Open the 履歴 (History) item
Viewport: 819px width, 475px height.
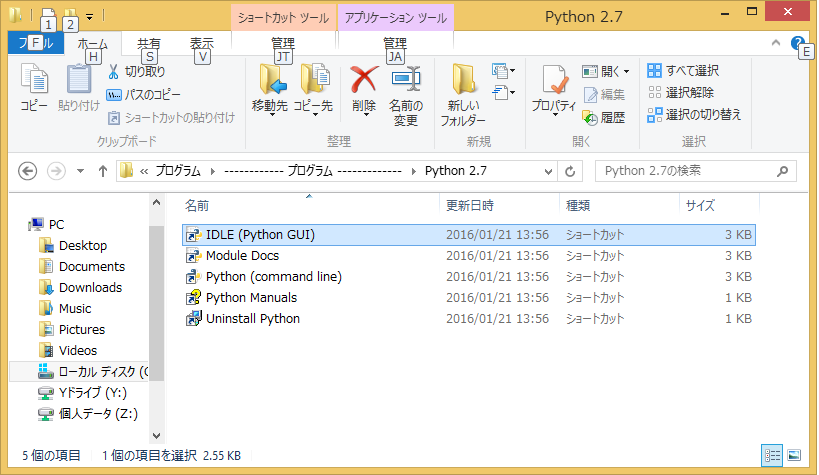(x=604, y=117)
